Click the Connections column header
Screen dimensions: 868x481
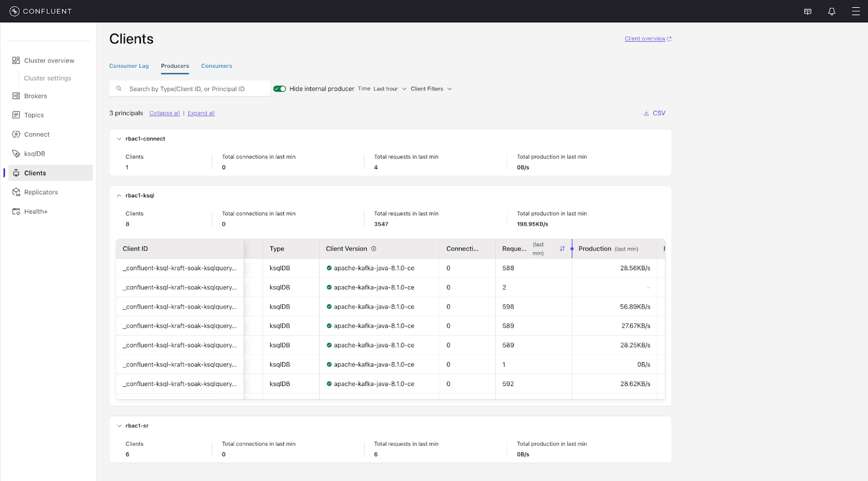pyautogui.click(x=467, y=249)
